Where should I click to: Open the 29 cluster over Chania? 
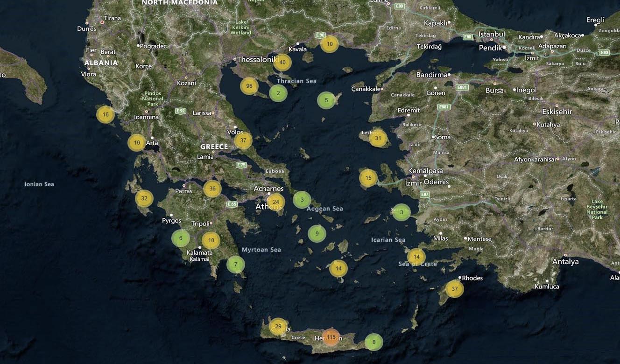point(278,327)
